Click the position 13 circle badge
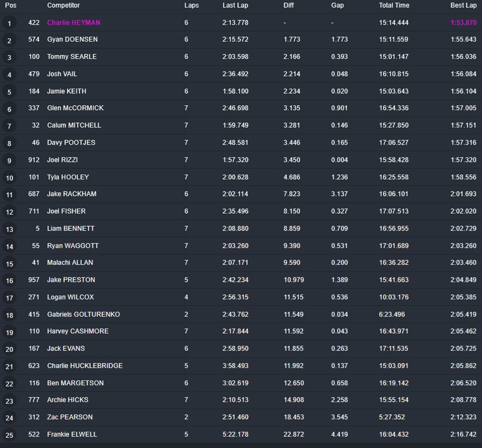This screenshot has height=448, width=482. point(9,229)
